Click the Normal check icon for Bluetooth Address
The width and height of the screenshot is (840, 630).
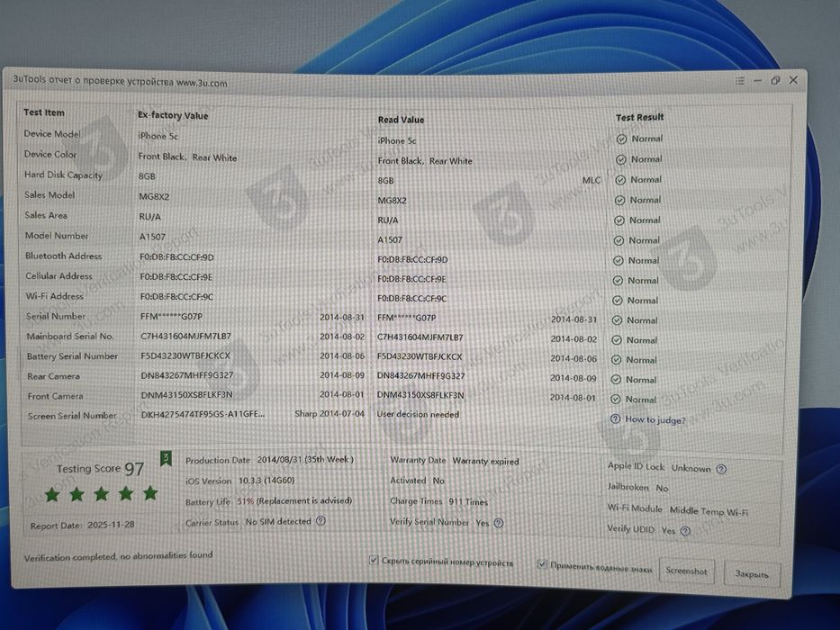619,260
